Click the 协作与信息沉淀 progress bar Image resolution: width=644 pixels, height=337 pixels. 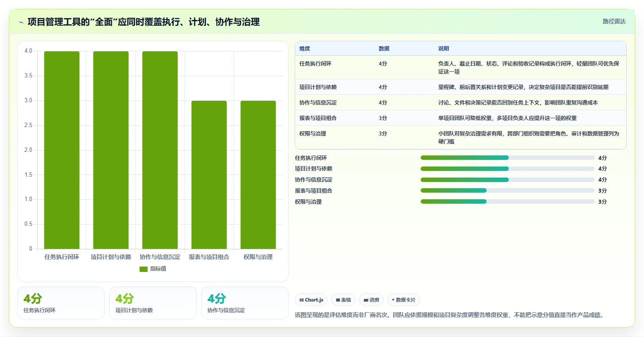(507, 180)
